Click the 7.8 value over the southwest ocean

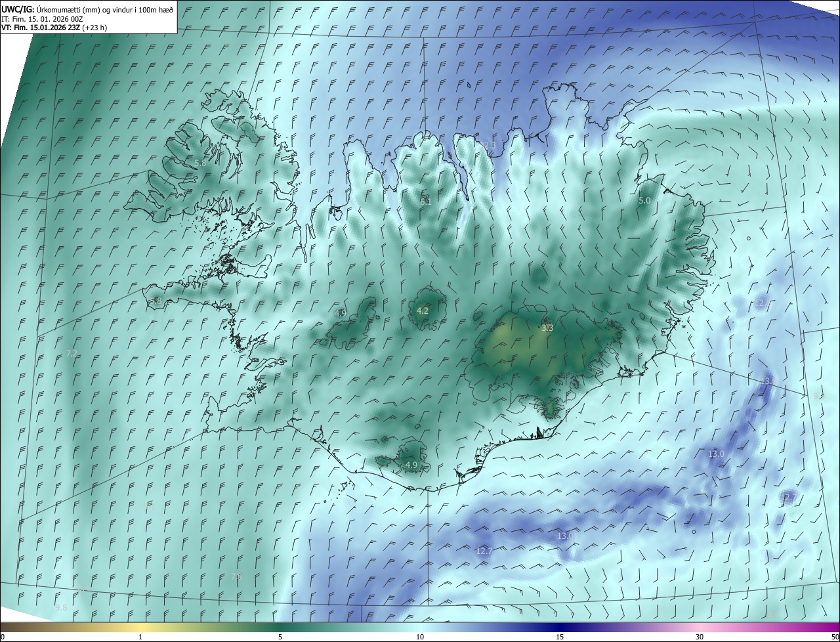[236, 576]
